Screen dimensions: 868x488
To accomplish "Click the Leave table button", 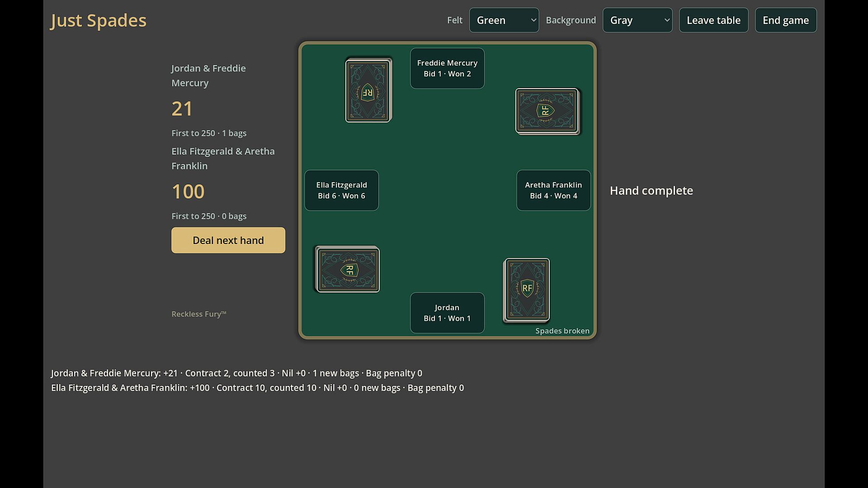I will [x=713, y=20].
